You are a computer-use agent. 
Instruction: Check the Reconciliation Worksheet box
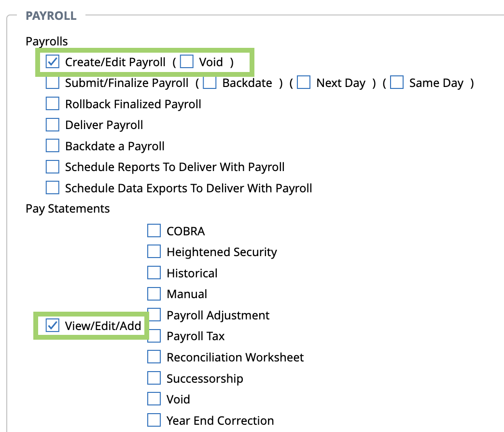[x=154, y=357]
